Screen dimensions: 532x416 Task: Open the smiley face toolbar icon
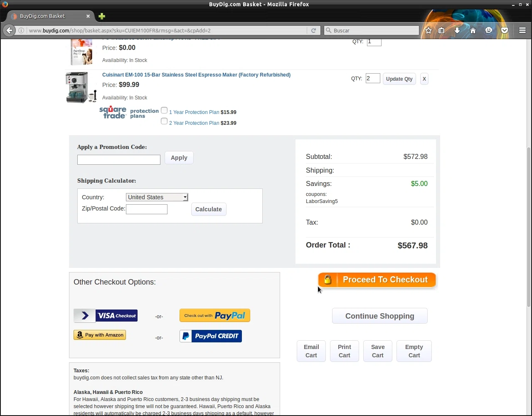point(489,30)
